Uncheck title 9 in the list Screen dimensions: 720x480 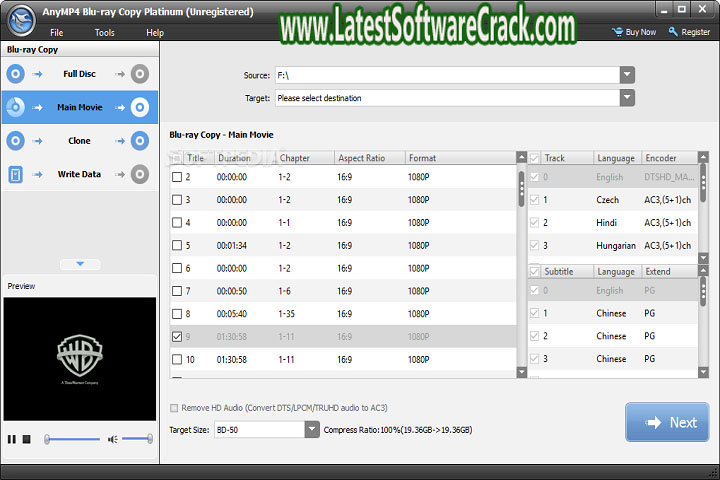coord(177,337)
